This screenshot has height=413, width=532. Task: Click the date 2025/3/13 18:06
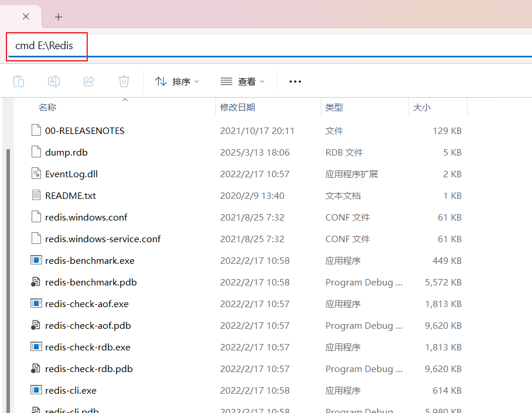[255, 153]
